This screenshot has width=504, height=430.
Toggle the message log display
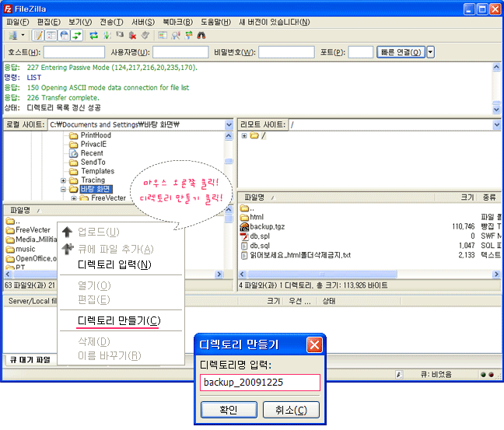[x=38, y=35]
